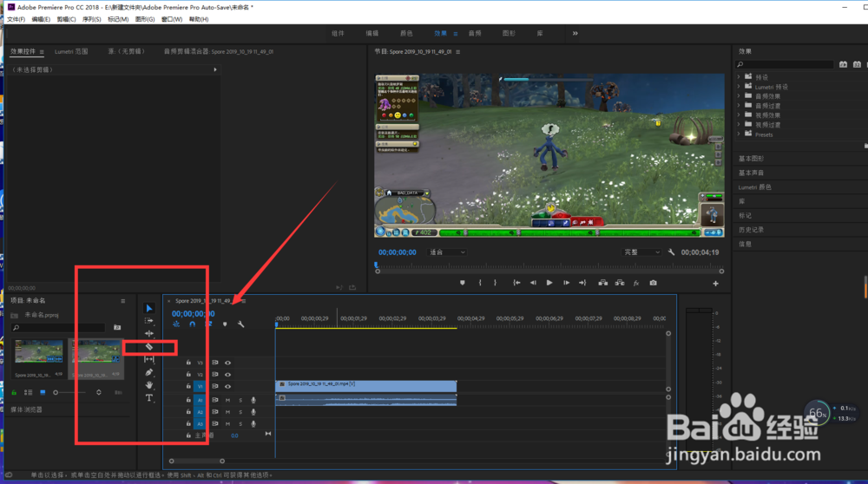Step back one frame

pyautogui.click(x=533, y=283)
